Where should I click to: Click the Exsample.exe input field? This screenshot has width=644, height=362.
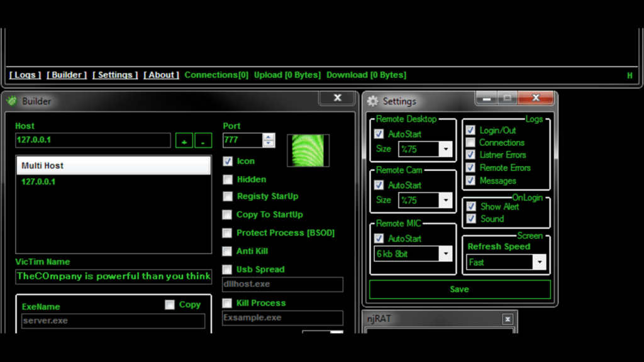[x=282, y=317]
